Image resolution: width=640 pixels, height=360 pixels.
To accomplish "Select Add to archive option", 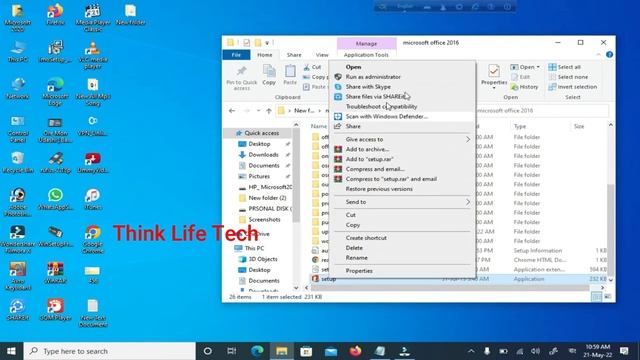I will coord(367,149).
